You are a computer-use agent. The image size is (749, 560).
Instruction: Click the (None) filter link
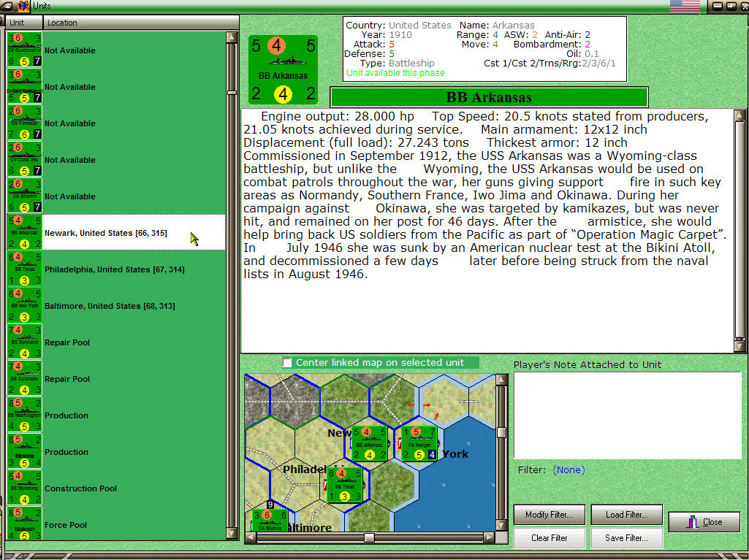[x=569, y=469]
